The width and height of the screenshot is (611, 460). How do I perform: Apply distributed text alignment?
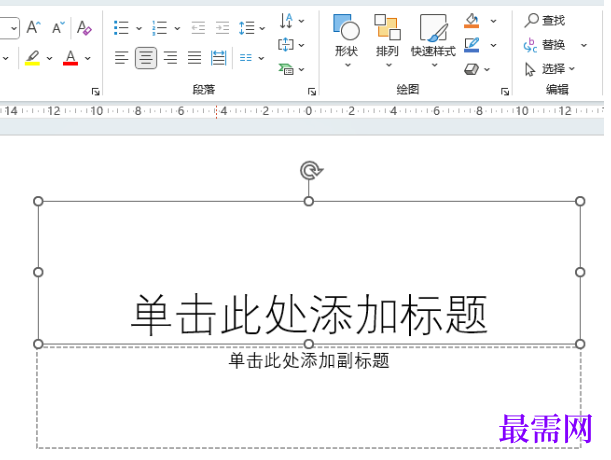218,58
